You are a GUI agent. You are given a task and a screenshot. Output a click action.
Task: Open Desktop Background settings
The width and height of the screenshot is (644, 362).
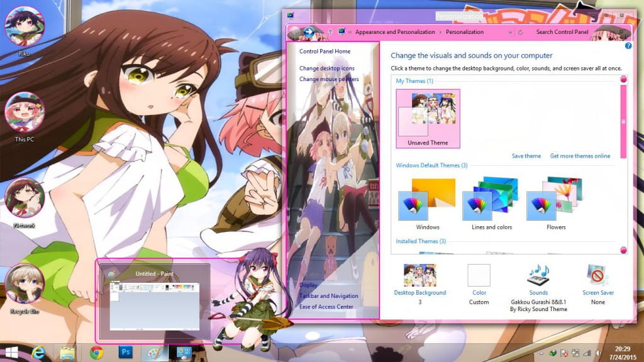420,277
